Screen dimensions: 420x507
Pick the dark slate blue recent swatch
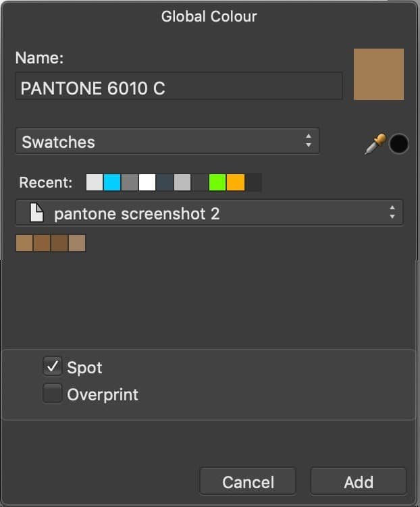click(x=165, y=182)
